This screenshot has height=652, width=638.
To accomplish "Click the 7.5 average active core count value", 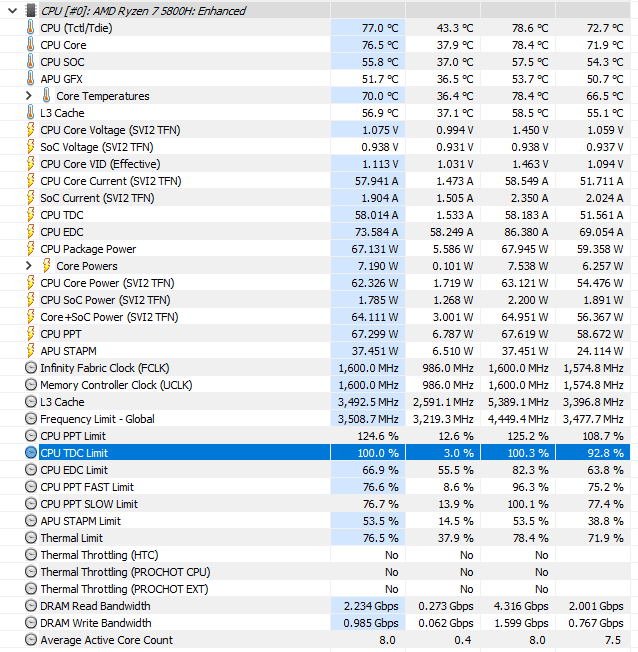I will [x=613, y=640].
